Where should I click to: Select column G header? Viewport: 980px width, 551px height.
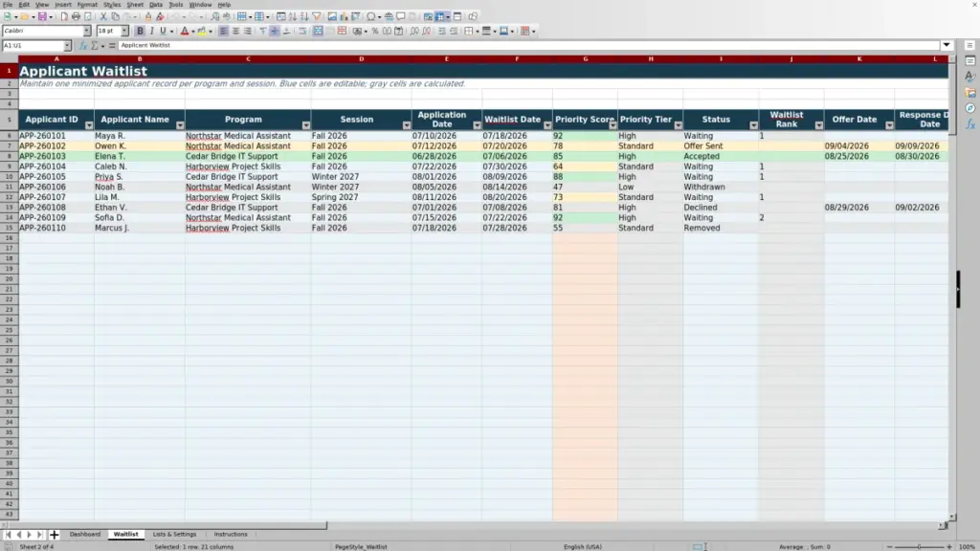click(x=585, y=59)
